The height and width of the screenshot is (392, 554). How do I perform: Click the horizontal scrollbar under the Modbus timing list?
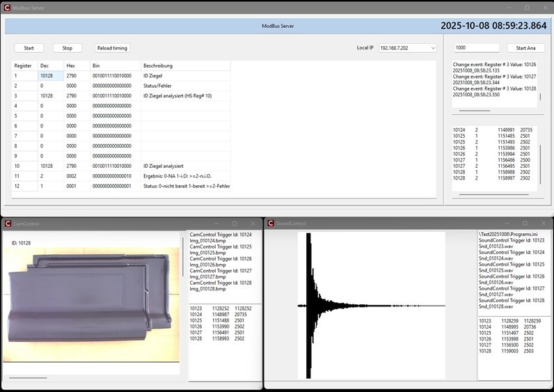click(x=493, y=194)
